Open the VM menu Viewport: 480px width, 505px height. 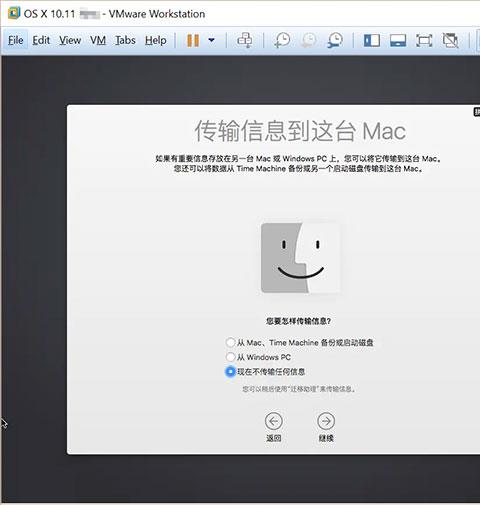point(98,40)
